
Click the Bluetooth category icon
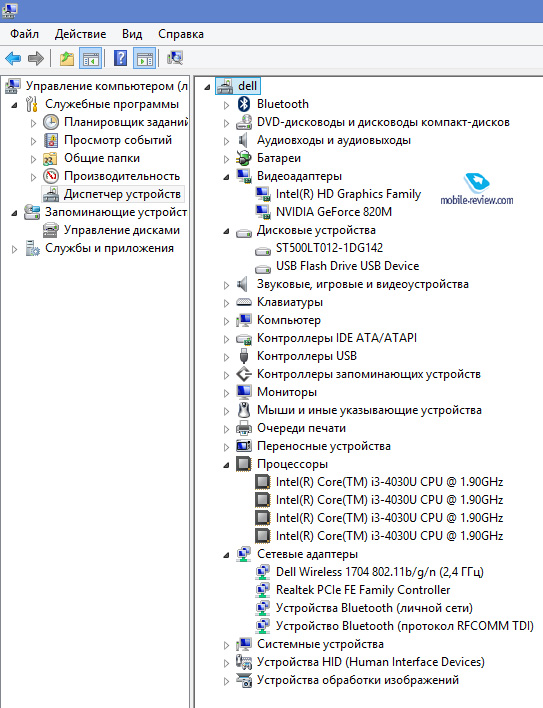point(244,104)
